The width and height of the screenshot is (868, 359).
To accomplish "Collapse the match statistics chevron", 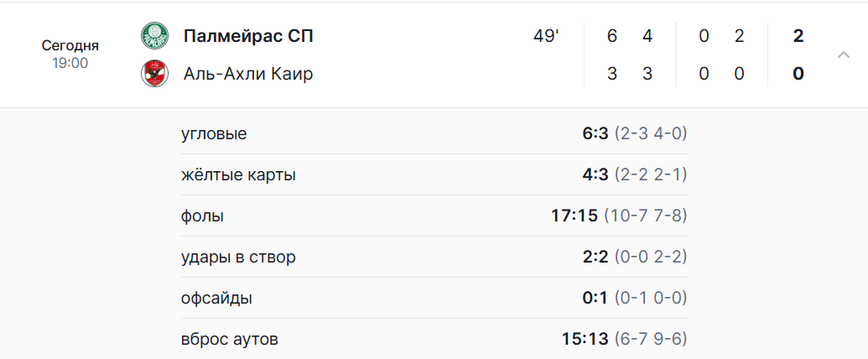I will tap(844, 55).
